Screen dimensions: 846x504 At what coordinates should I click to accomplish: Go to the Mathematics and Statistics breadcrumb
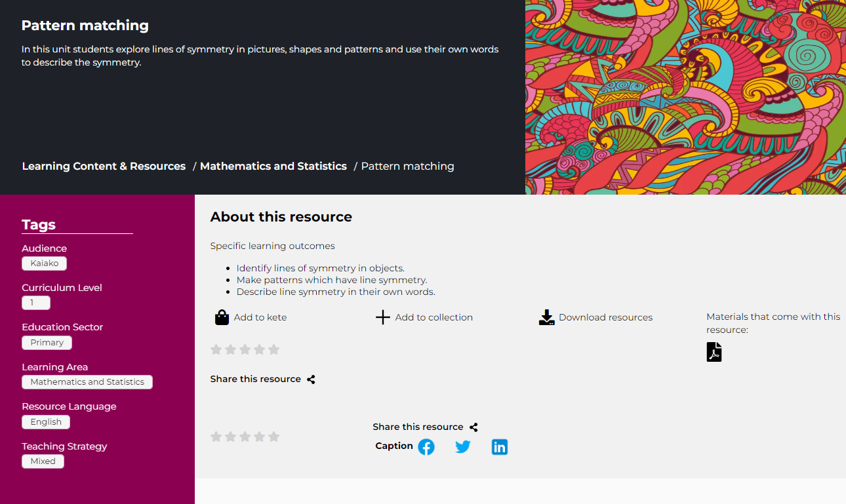tap(273, 166)
